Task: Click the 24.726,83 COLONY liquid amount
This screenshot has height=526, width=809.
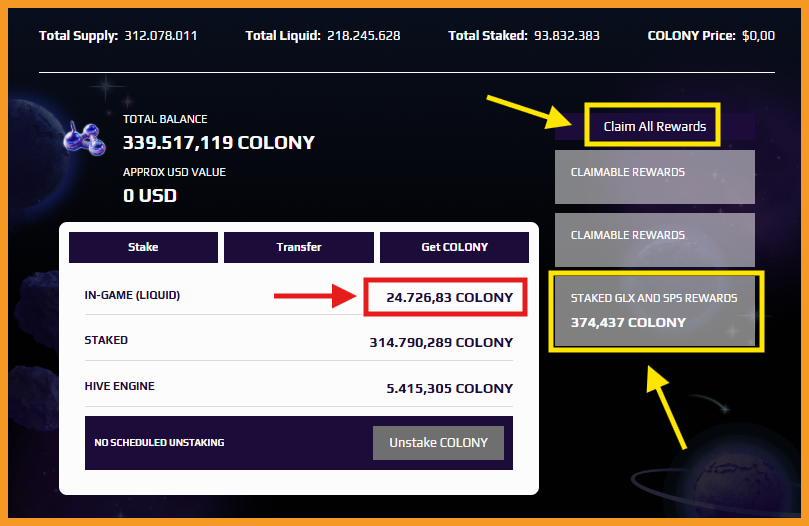Action: coord(449,298)
